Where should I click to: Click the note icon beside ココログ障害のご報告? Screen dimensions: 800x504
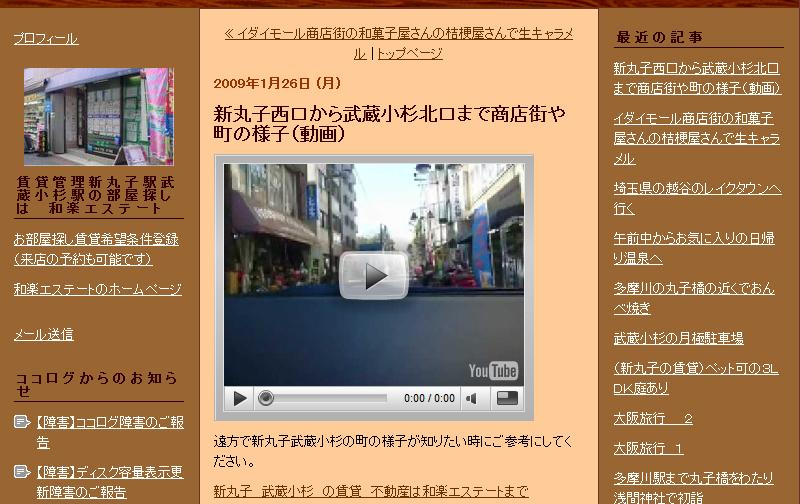[22, 423]
